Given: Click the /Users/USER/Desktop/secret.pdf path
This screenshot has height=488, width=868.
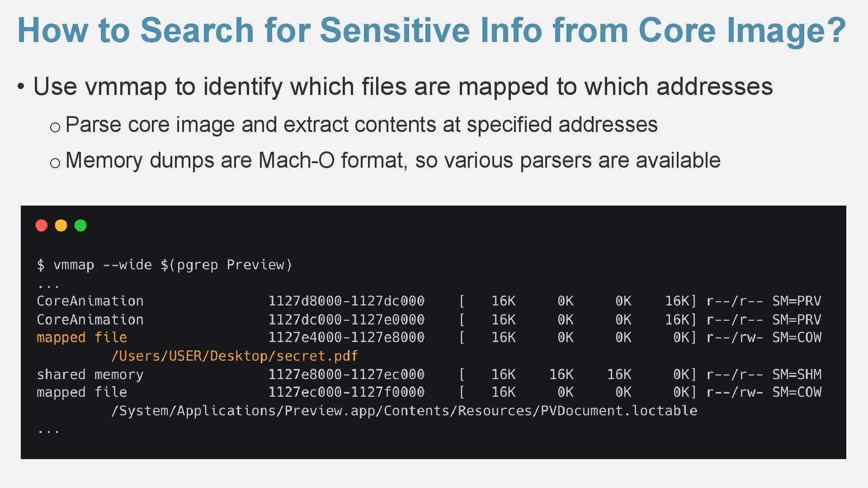Looking at the screenshot, I should coord(235,356).
